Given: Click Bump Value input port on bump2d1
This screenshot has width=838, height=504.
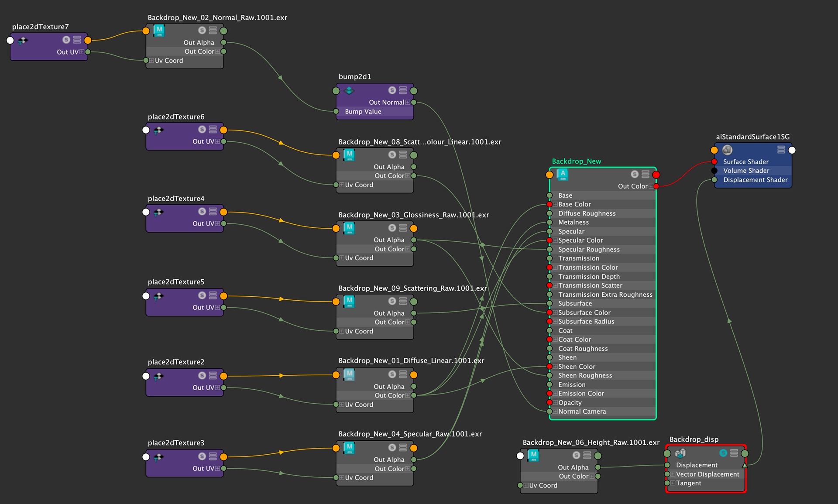Looking at the screenshot, I should (336, 112).
